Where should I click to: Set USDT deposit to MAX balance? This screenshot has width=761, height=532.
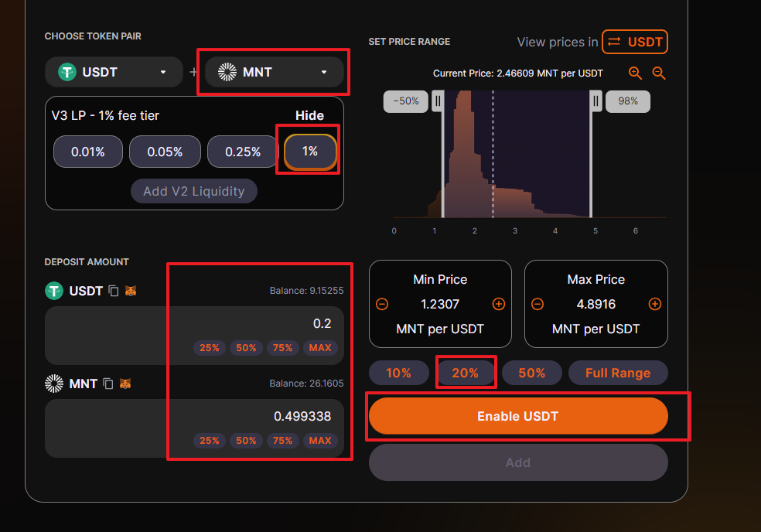pos(320,347)
